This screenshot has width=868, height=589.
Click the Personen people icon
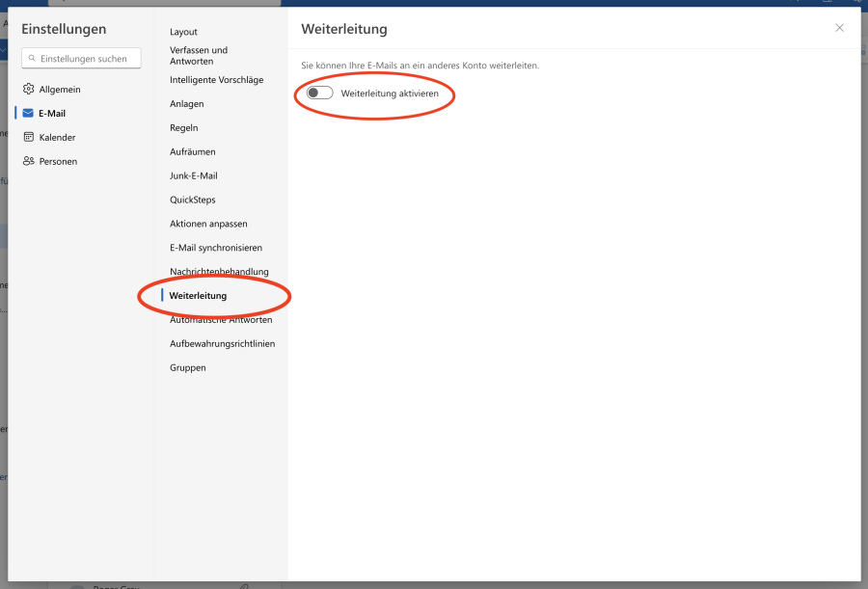(x=28, y=161)
